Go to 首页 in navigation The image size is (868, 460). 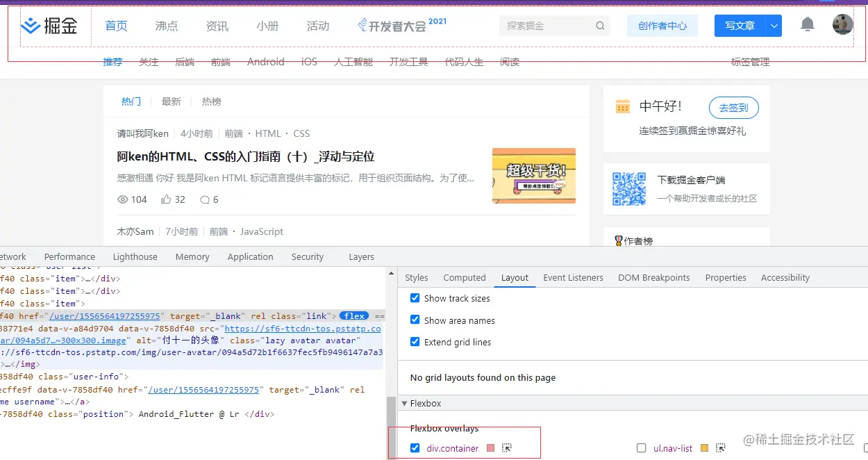(117, 26)
